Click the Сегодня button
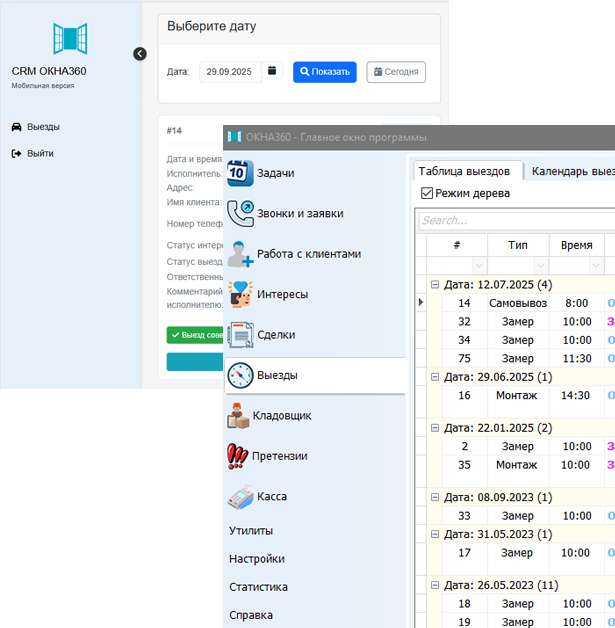This screenshot has width=615, height=628. click(x=396, y=72)
